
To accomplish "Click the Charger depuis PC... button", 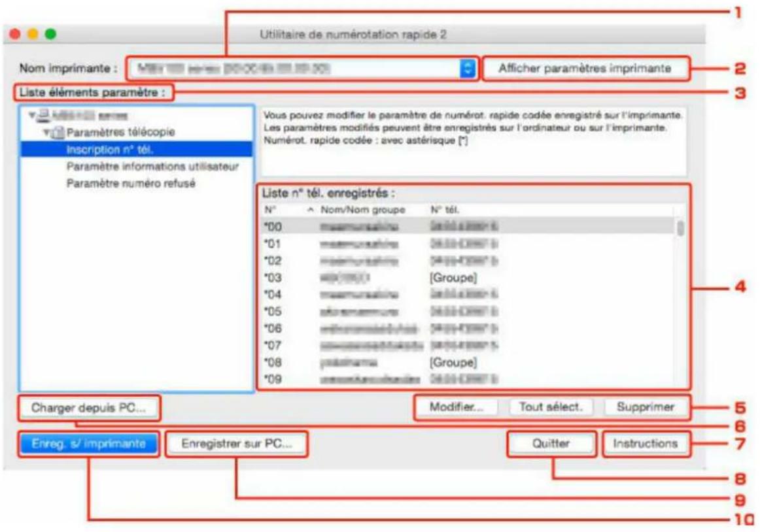I will (x=89, y=408).
